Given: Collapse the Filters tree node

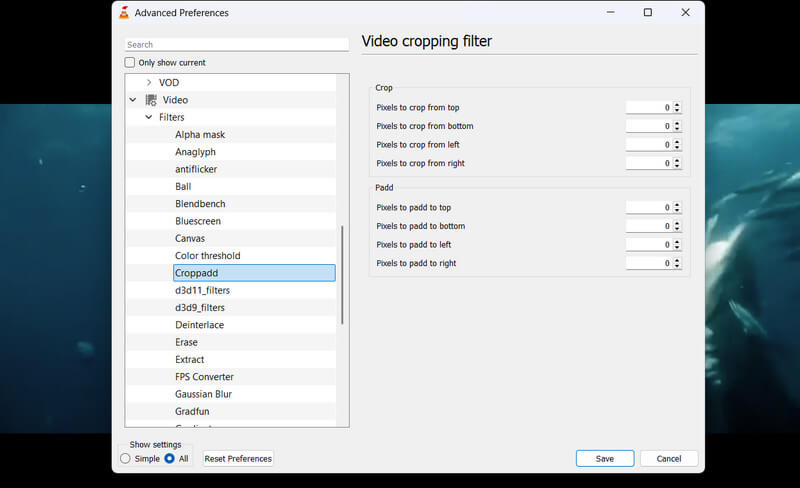Looking at the screenshot, I should (x=149, y=117).
